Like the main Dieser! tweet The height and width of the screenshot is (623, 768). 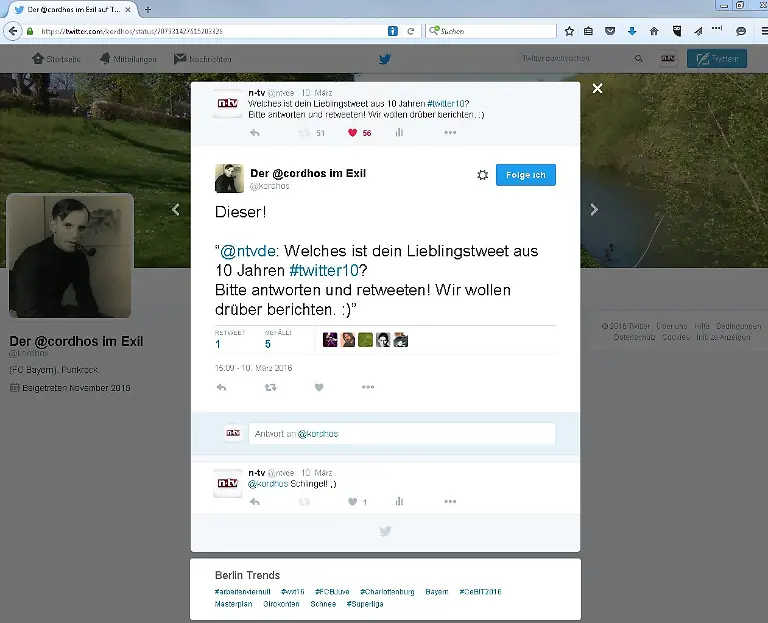coord(319,387)
